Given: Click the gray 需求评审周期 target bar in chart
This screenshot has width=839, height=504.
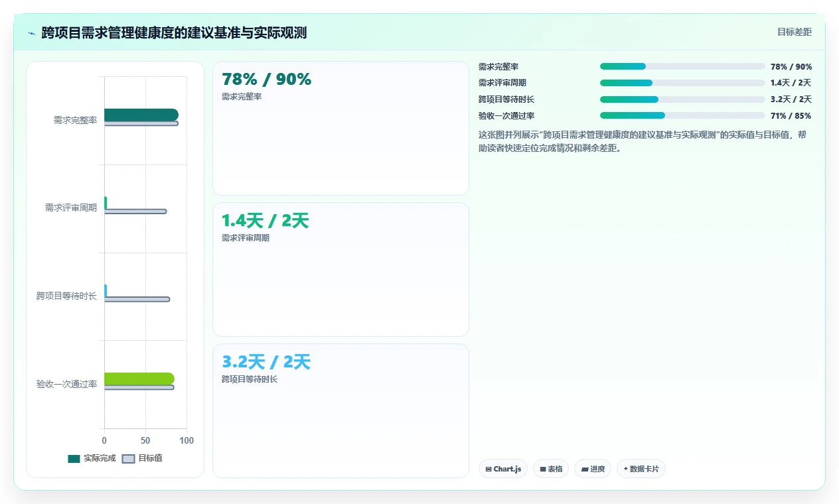Looking at the screenshot, I should (135, 212).
